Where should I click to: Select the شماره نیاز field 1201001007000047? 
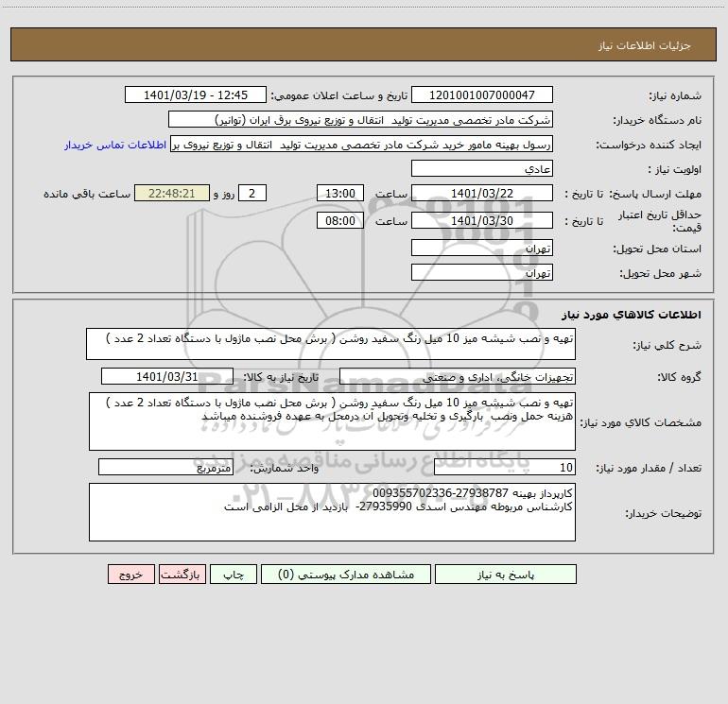click(x=482, y=94)
